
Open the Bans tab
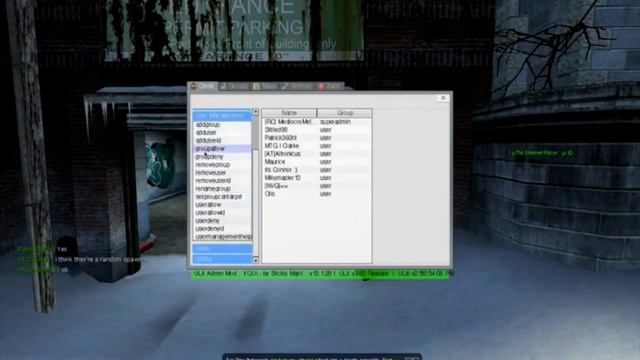[330, 86]
